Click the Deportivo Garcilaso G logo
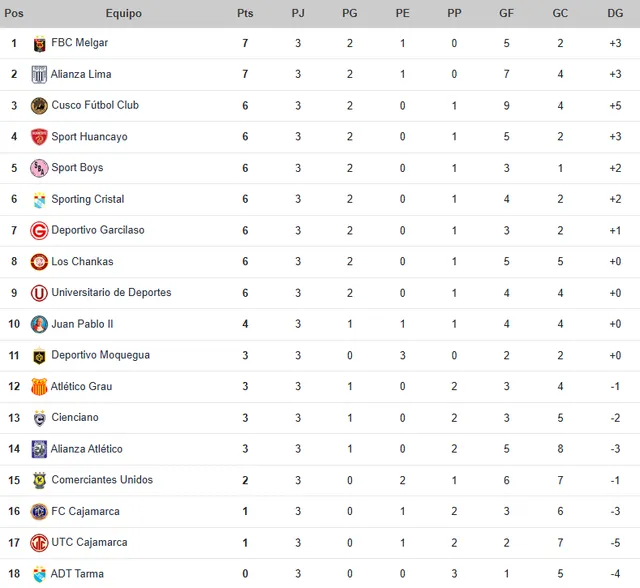 (x=39, y=231)
